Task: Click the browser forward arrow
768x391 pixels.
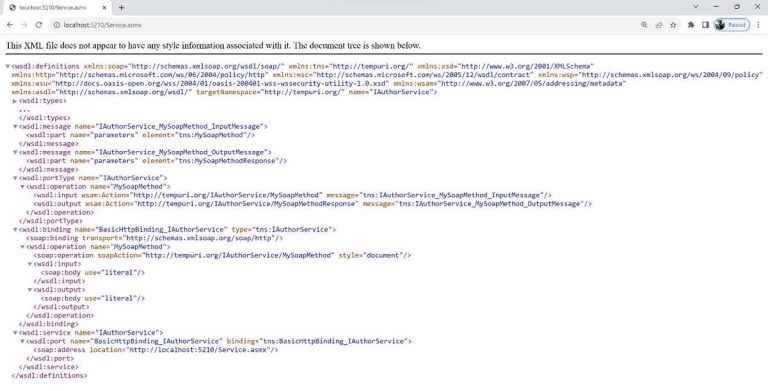Action: tap(24, 24)
